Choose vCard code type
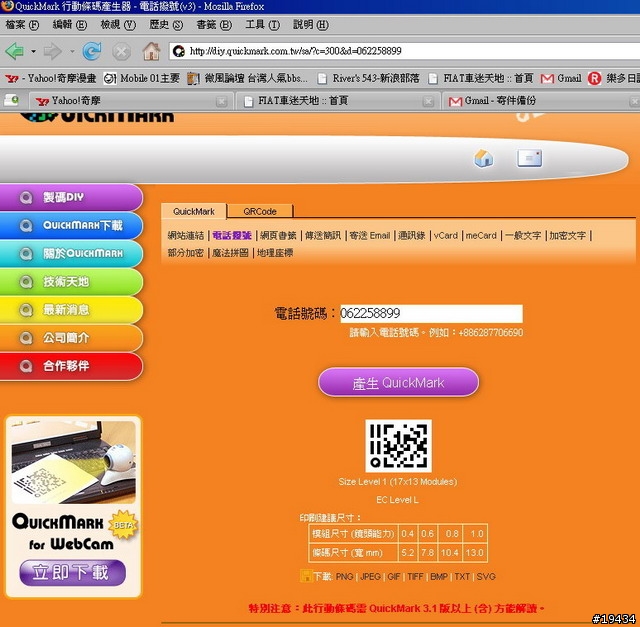The width and height of the screenshot is (640, 627). [x=446, y=235]
